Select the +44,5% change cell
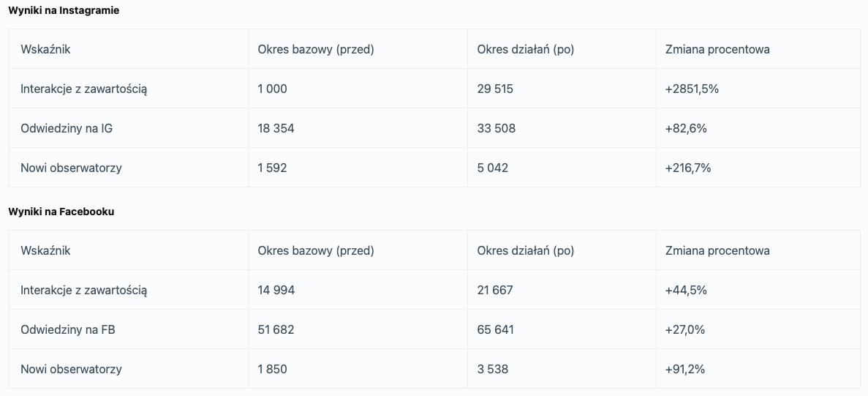Screen dimensions: 868x396 tap(686, 290)
